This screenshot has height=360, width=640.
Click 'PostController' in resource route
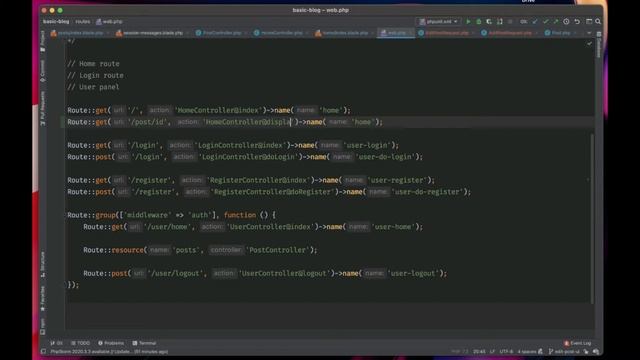(278, 250)
